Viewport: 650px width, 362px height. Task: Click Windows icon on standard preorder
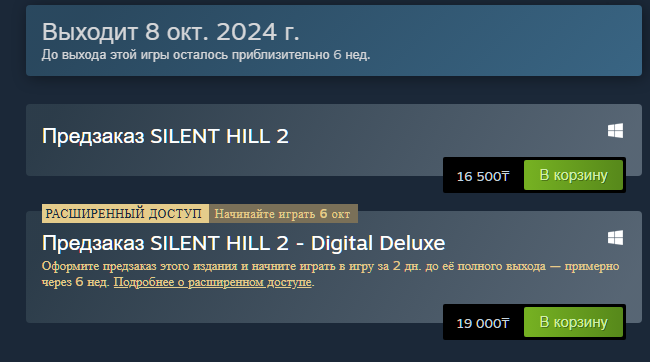pos(615,131)
